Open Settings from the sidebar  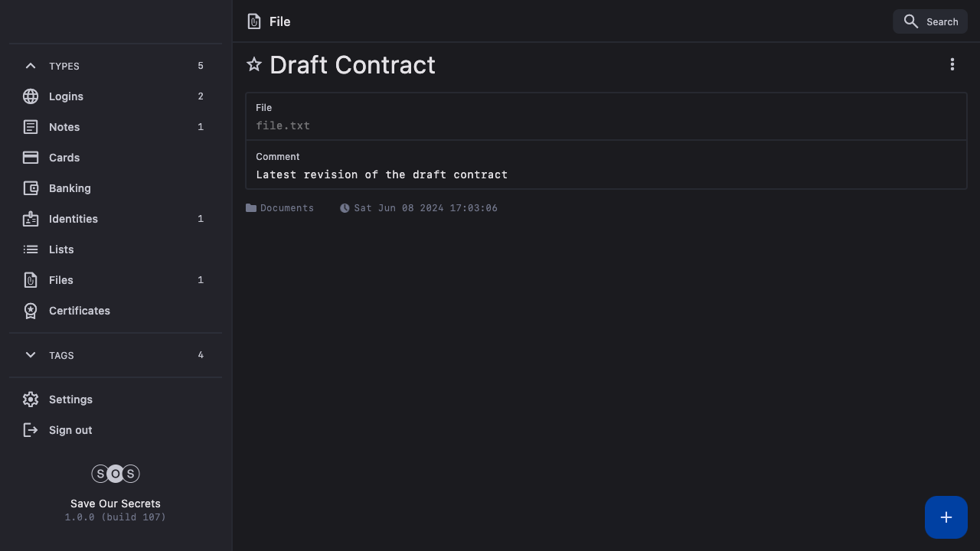(x=70, y=399)
